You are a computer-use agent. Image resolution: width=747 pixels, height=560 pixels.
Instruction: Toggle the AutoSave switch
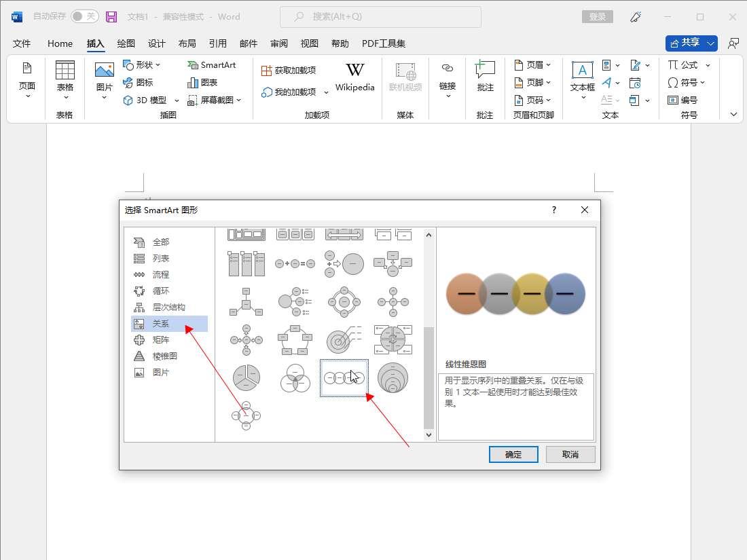pos(84,17)
